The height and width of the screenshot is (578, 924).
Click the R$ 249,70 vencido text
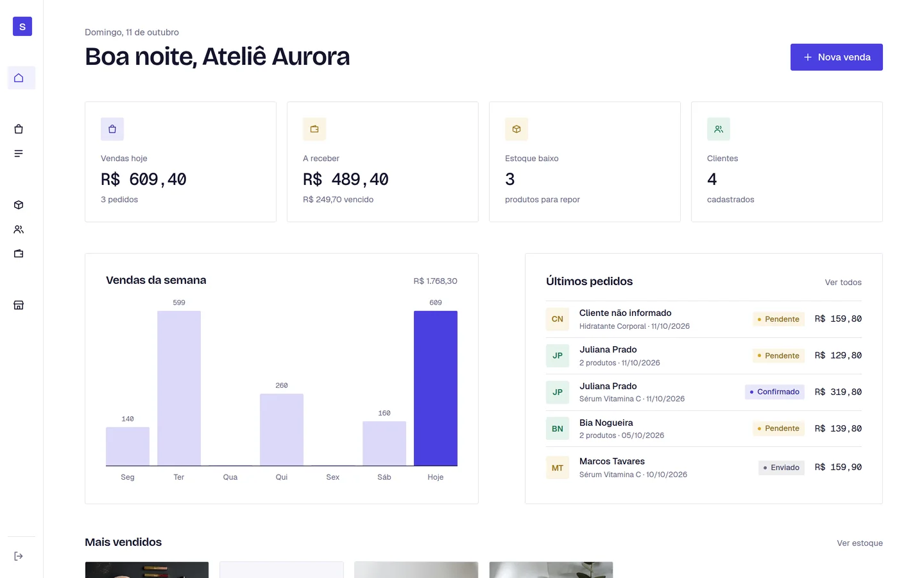coord(338,200)
